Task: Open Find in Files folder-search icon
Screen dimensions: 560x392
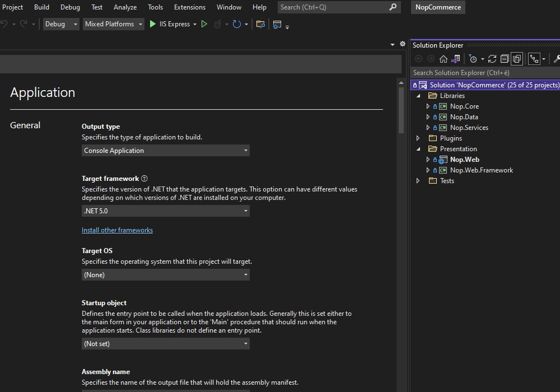Action: (x=261, y=24)
